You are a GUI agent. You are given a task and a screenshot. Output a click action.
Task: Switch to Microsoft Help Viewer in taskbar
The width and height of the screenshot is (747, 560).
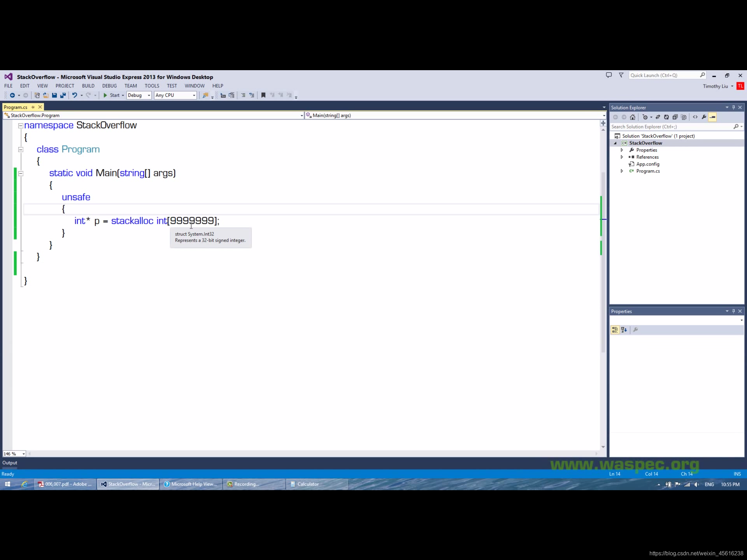click(191, 484)
